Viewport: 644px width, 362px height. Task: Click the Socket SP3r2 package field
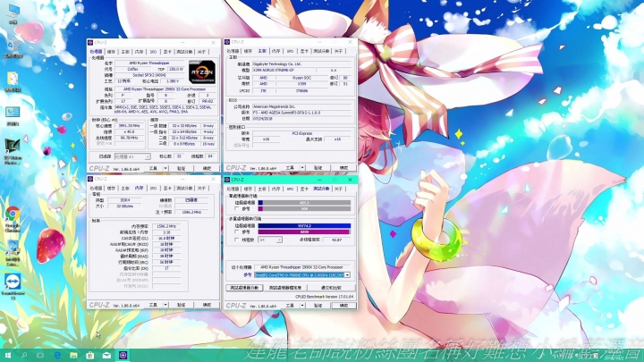[x=149, y=75]
